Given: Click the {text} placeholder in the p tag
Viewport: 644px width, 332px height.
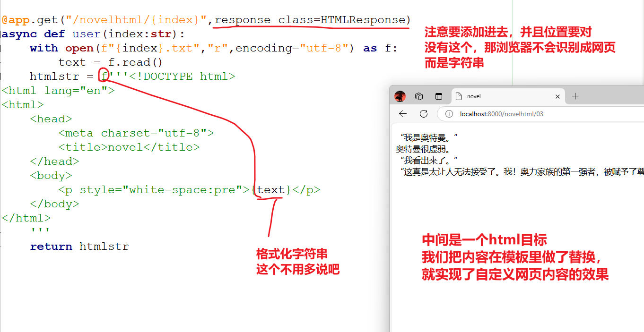Looking at the screenshot, I should point(271,190).
